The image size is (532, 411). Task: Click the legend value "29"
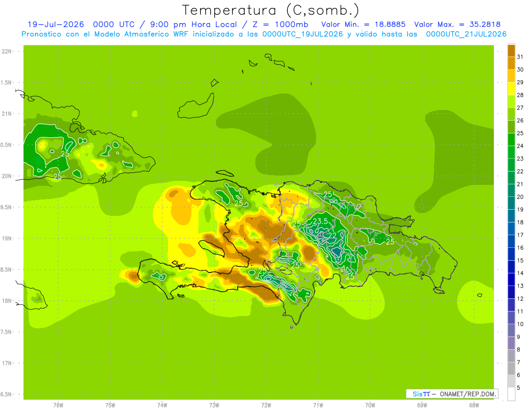coord(520,82)
